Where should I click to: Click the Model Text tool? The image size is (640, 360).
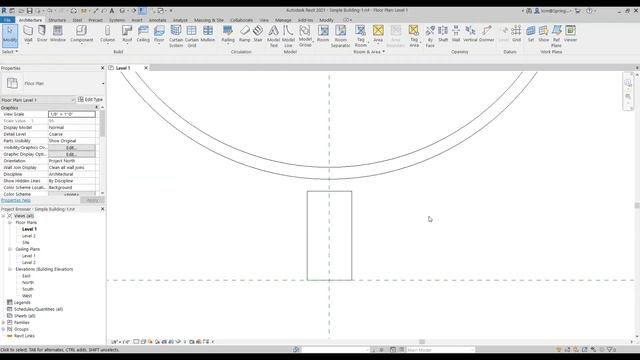point(273,36)
